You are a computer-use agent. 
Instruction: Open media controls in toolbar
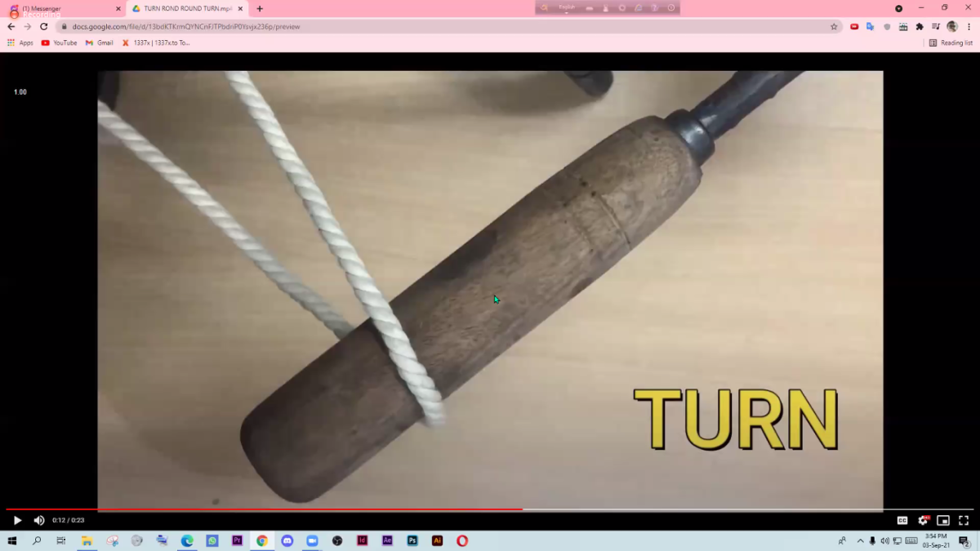pyautogui.click(x=936, y=26)
